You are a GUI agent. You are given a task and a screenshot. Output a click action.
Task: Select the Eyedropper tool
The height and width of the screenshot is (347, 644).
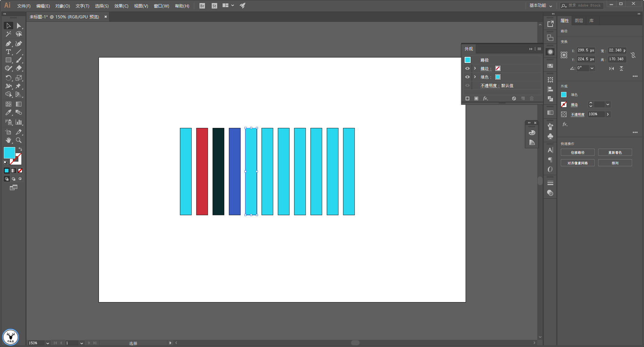click(8, 112)
